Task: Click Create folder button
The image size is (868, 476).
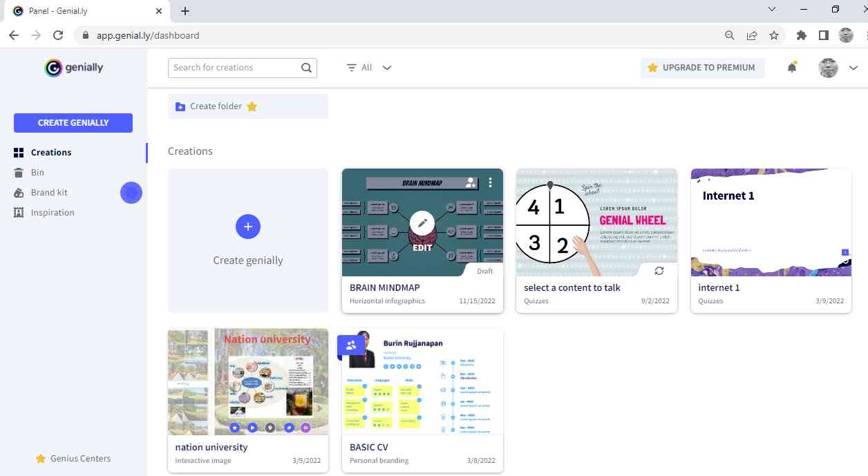Action: point(248,106)
